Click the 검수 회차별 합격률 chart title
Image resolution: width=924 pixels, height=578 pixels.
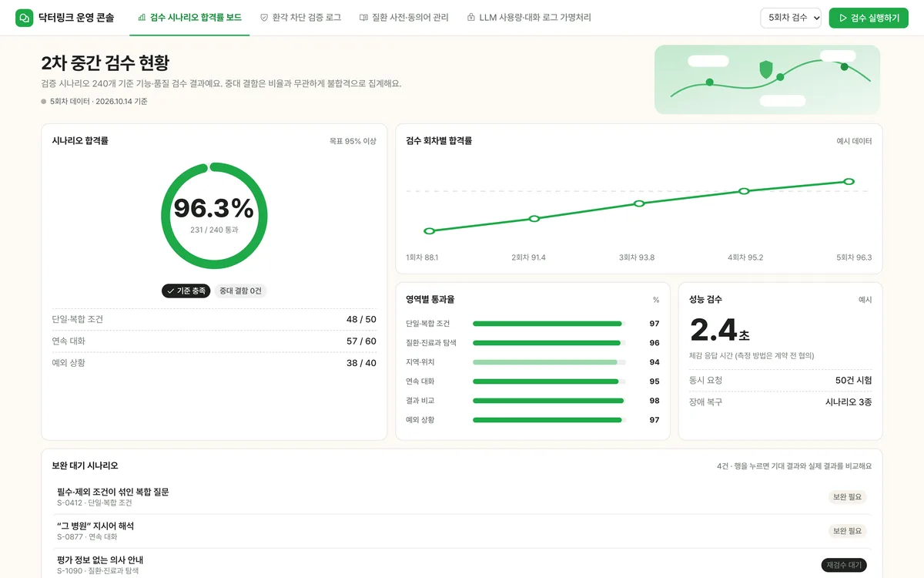click(439, 140)
